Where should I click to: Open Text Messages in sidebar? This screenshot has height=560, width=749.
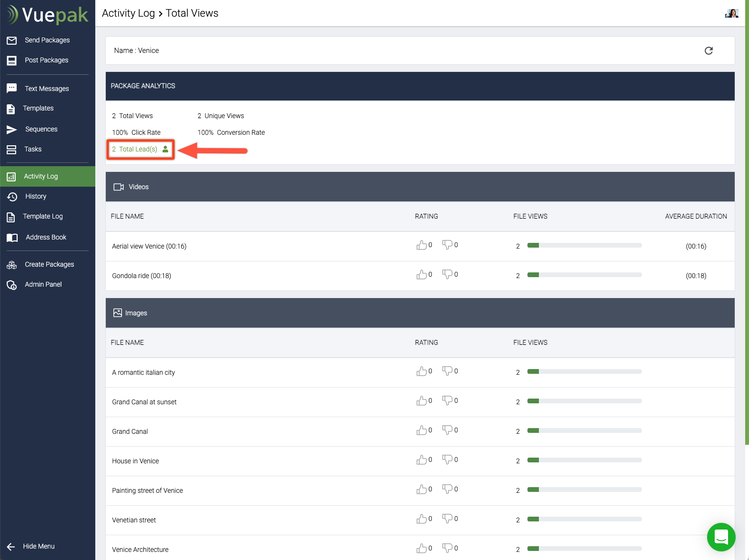[x=47, y=89]
